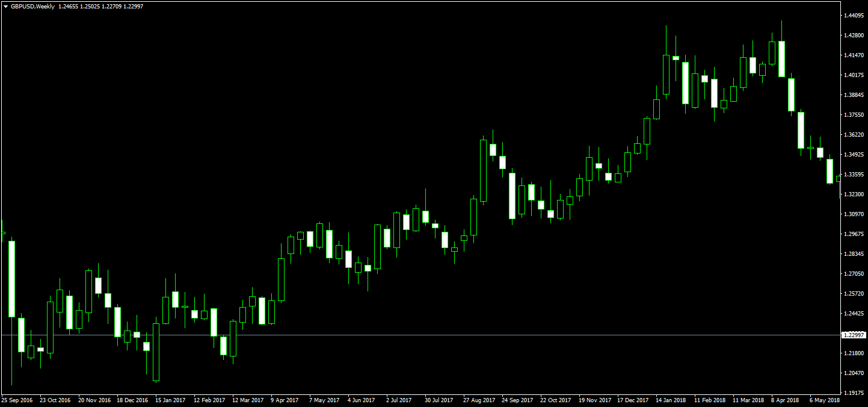The image size is (868, 407).
Task: Click the 1.36220 price scale label
Action: (x=854, y=134)
